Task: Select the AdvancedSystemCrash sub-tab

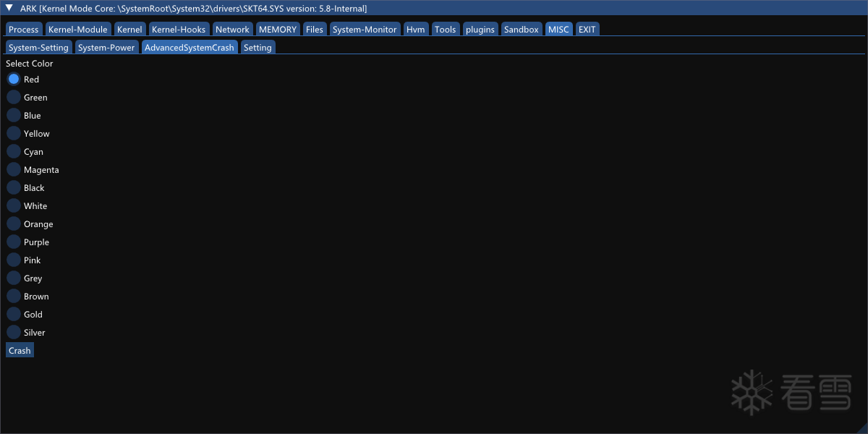Action: point(190,47)
